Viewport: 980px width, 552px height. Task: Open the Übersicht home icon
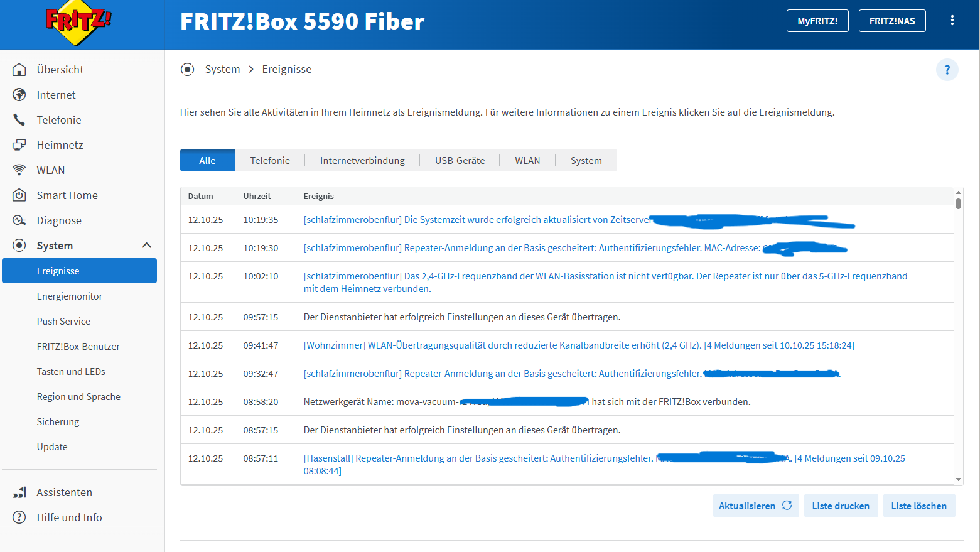(x=19, y=70)
